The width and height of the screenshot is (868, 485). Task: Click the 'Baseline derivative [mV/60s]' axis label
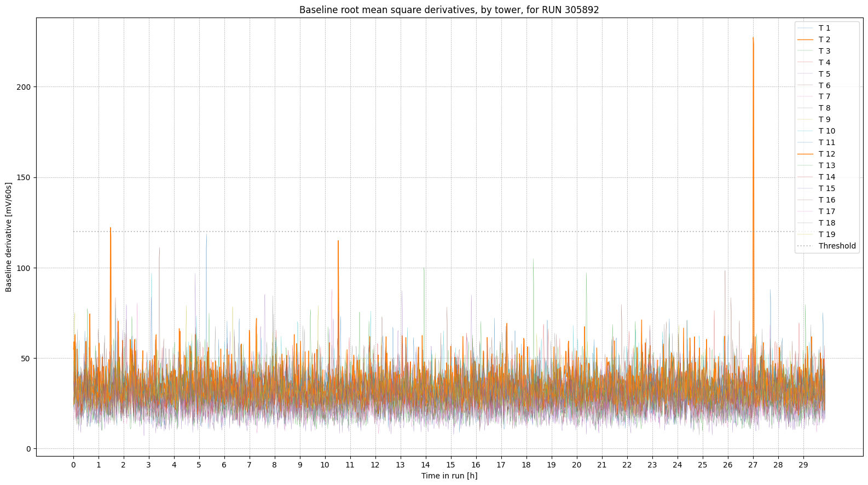click(9, 237)
